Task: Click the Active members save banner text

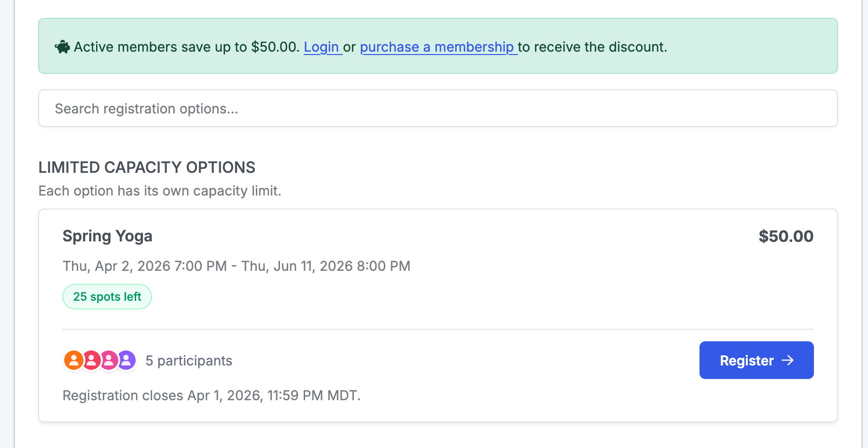Action: tap(187, 47)
